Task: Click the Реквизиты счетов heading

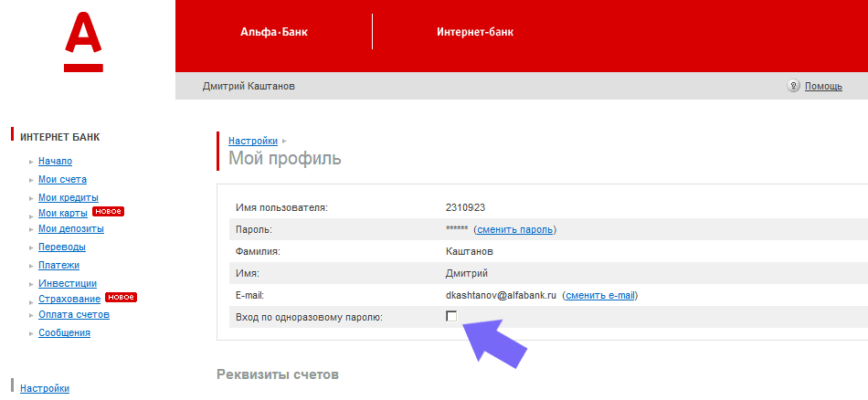Action: tap(278, 374)
